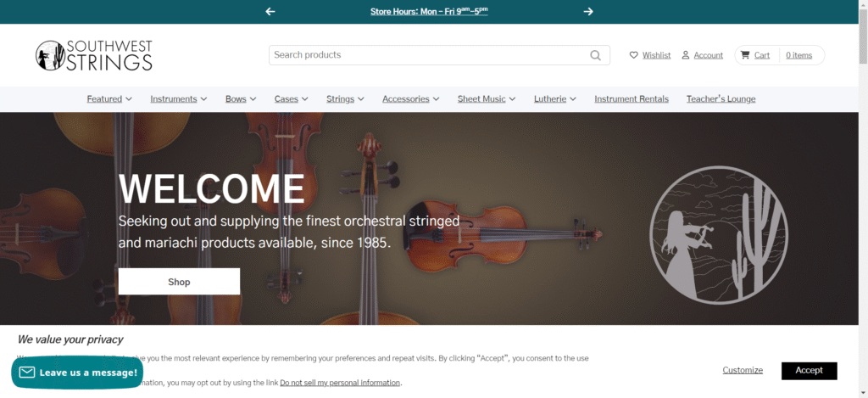868x398 pixels.
Task: Click the next announcement right arrow
Action: coord(588,12)
